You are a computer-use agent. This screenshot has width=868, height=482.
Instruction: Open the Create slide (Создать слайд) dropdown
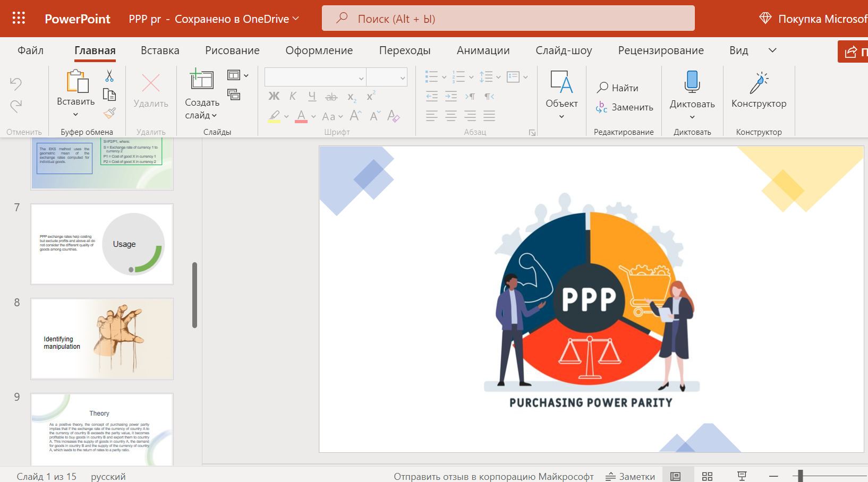[x=202, y=109]
